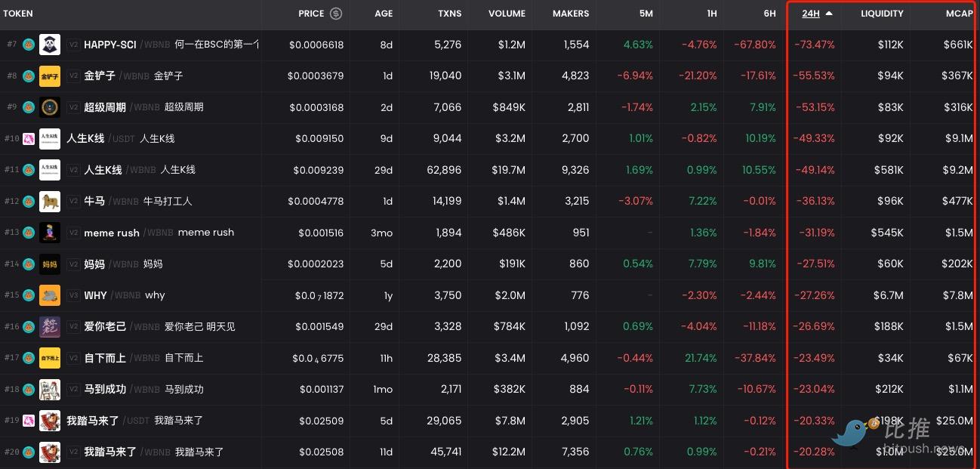Click the yellow 自下而上 token logo

[x=50, y=358]
